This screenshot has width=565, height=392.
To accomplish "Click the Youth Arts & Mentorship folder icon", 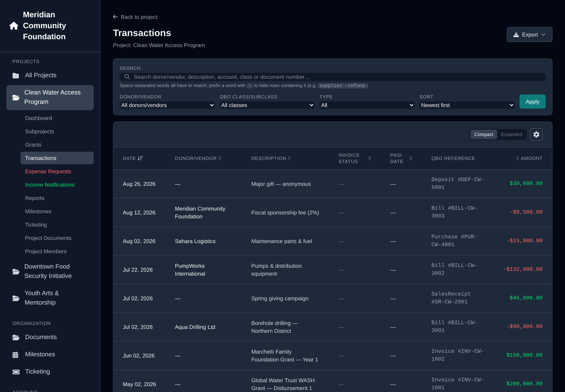I will (x=16, y=298).
